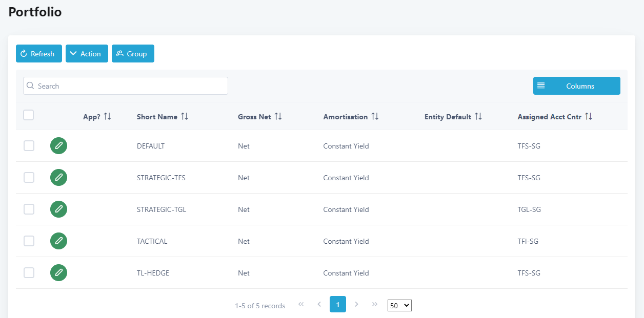Viewport: 644px width, 318px height.
Task: Open the page size dropdown showing 50
Action: [x=399, y=306]
